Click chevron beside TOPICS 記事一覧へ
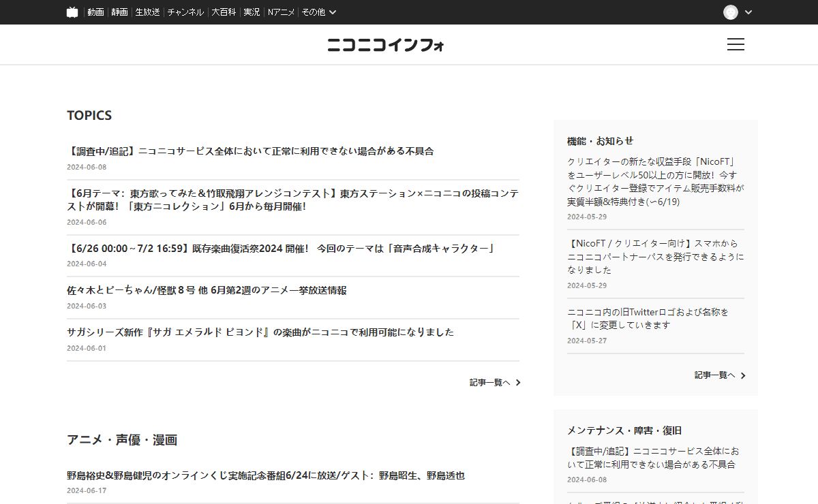 point(518,383)
